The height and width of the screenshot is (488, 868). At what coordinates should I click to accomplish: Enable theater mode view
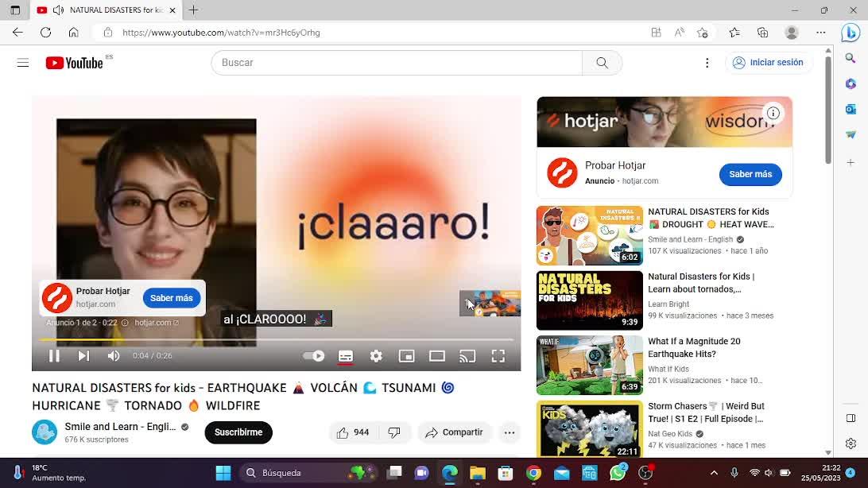coord(436,356)
